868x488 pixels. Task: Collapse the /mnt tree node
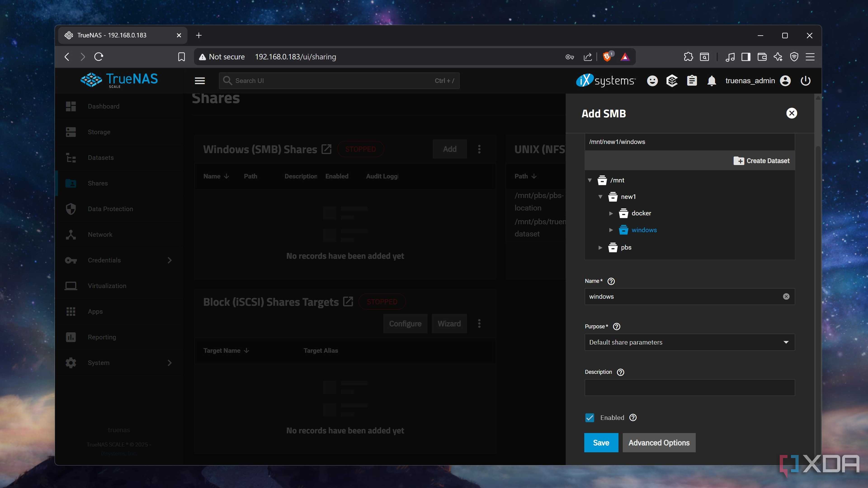click(590, 180)
